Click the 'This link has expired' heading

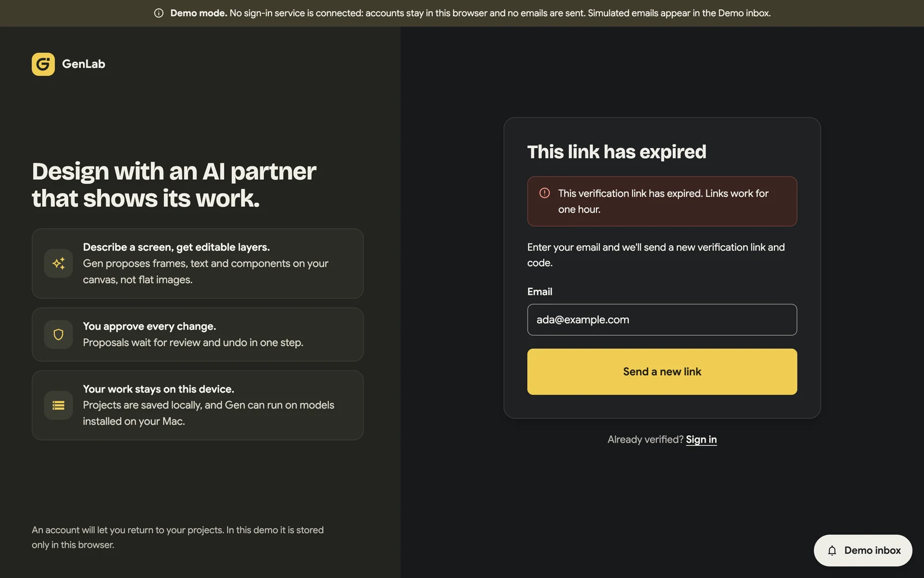(x=617, y=151)
